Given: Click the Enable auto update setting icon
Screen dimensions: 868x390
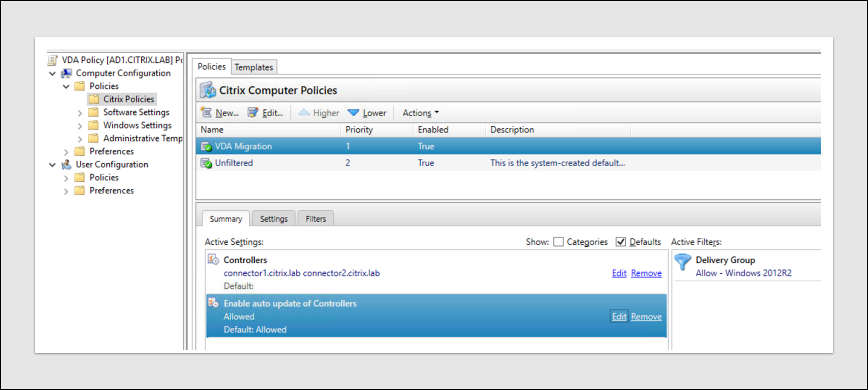Looking at the screenshot, I should (213, 303).
